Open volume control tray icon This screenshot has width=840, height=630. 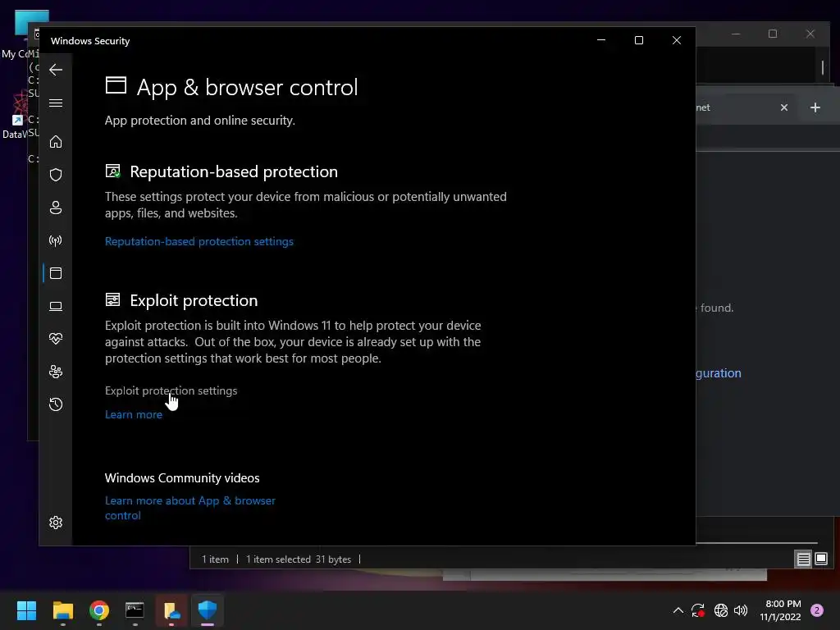coord(741,610)
